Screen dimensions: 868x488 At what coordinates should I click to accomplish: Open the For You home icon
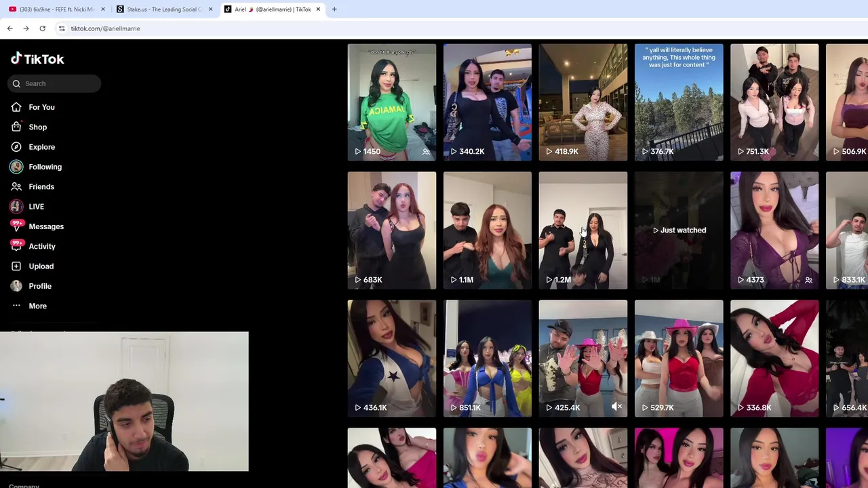coord(16,107)
